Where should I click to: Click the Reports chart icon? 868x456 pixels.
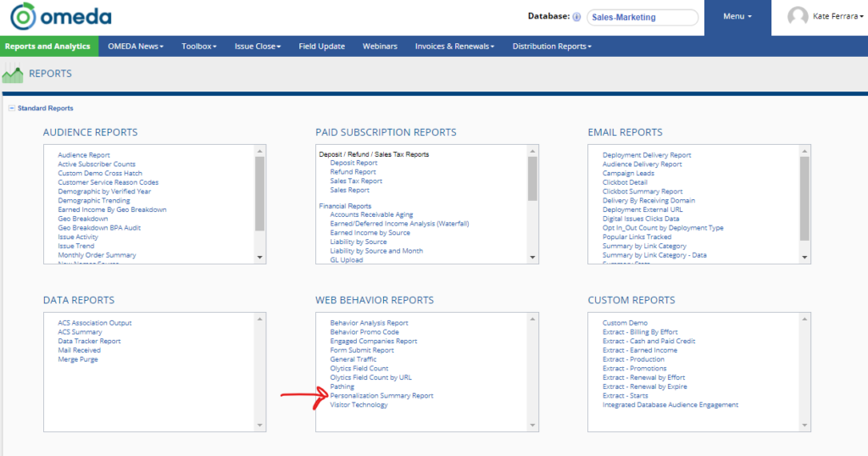[13, 74]
